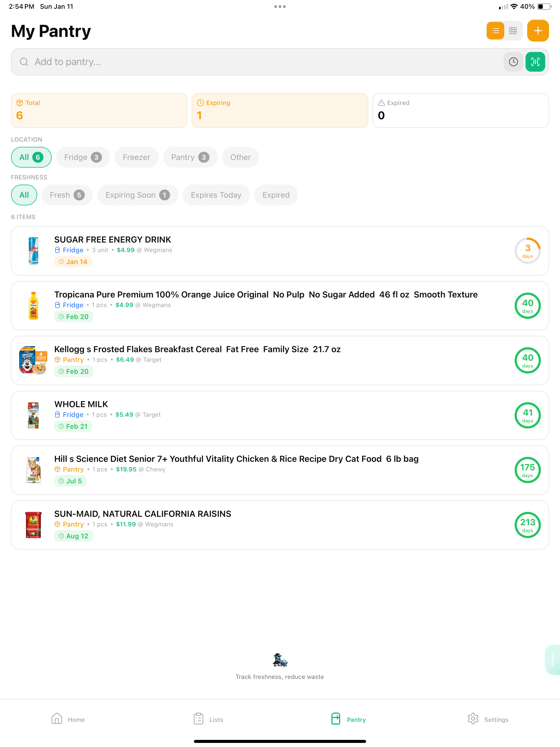Open the Expired summary card
This screenshot has height=747, width=560.
click(x=461, y=110)
